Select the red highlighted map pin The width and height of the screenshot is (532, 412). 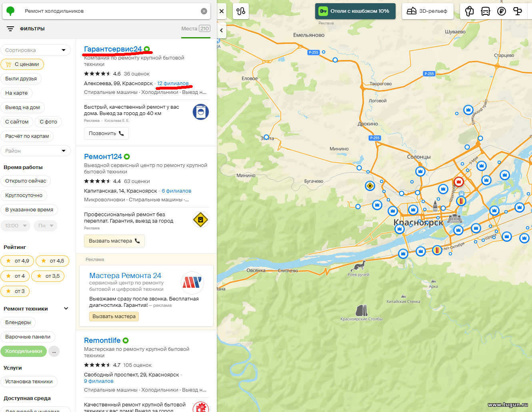pyautogui.click(x=458, y=182)
